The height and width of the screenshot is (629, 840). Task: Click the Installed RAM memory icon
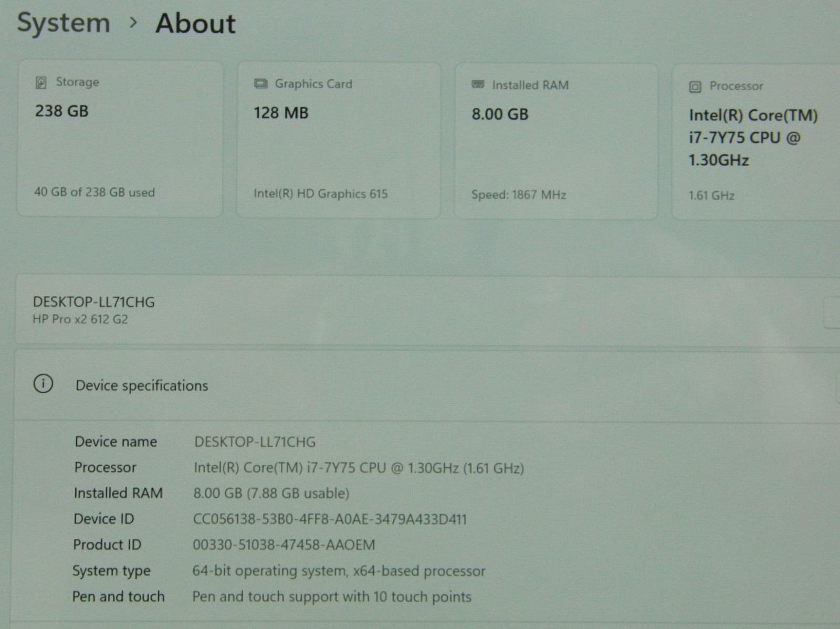pyautogui.click(x=478, y=85)
